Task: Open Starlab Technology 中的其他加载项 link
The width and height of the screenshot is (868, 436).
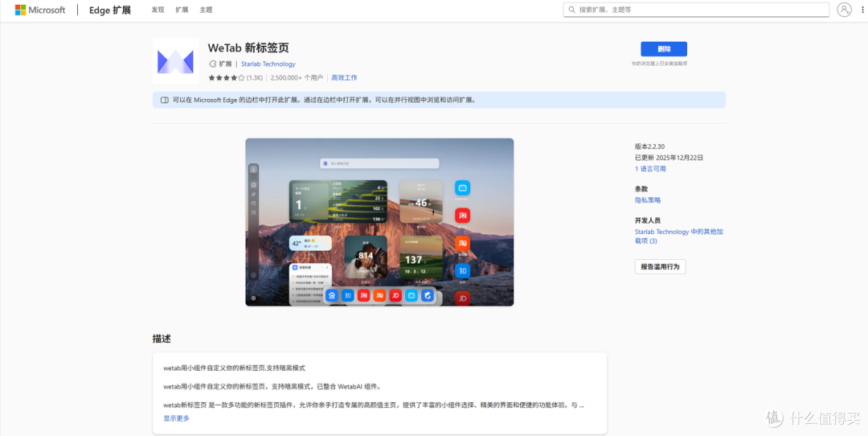Action: click(678, 237)
